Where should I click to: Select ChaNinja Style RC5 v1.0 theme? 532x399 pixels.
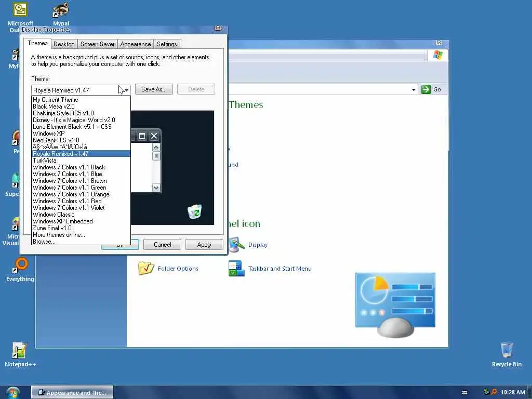pos(81,113)
